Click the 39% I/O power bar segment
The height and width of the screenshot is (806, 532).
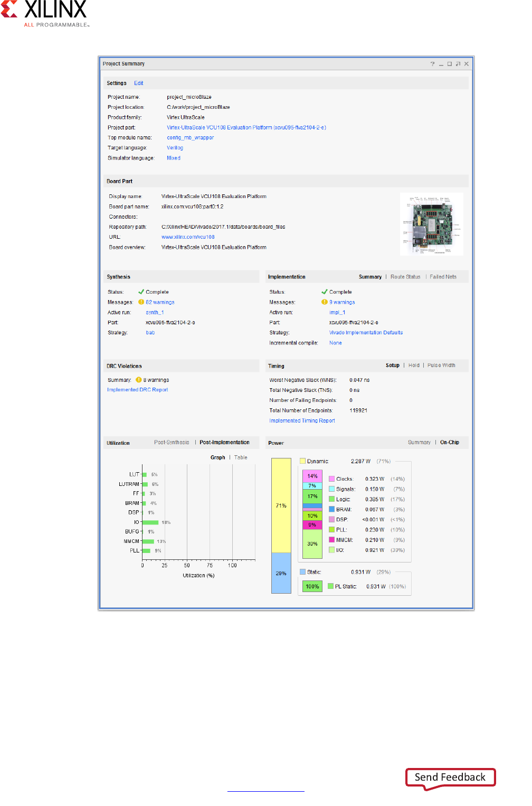312,543
